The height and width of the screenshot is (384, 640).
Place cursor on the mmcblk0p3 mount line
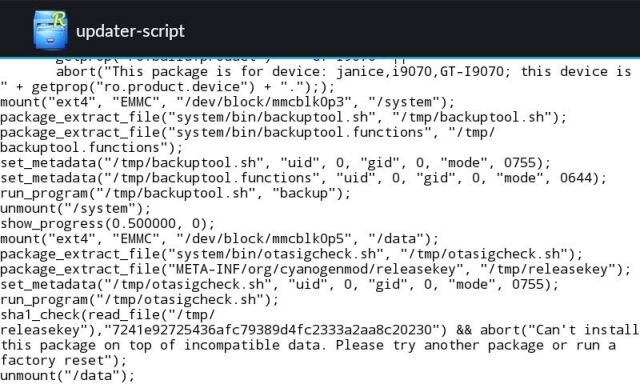pos(227,102)
